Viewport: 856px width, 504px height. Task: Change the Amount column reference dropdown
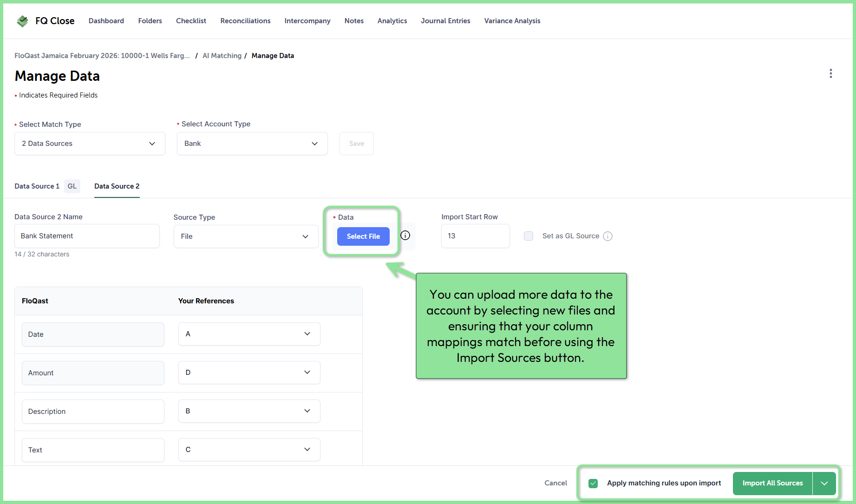click(249, 373)
